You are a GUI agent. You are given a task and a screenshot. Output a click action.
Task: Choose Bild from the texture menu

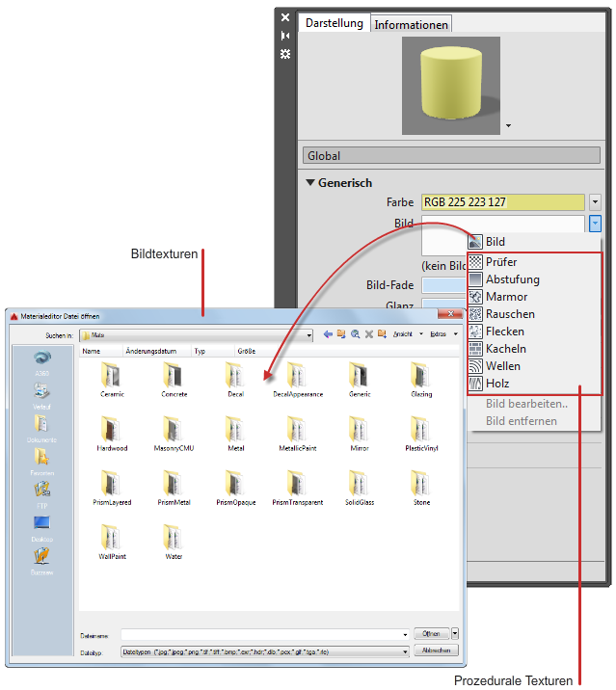click(495, 242)
